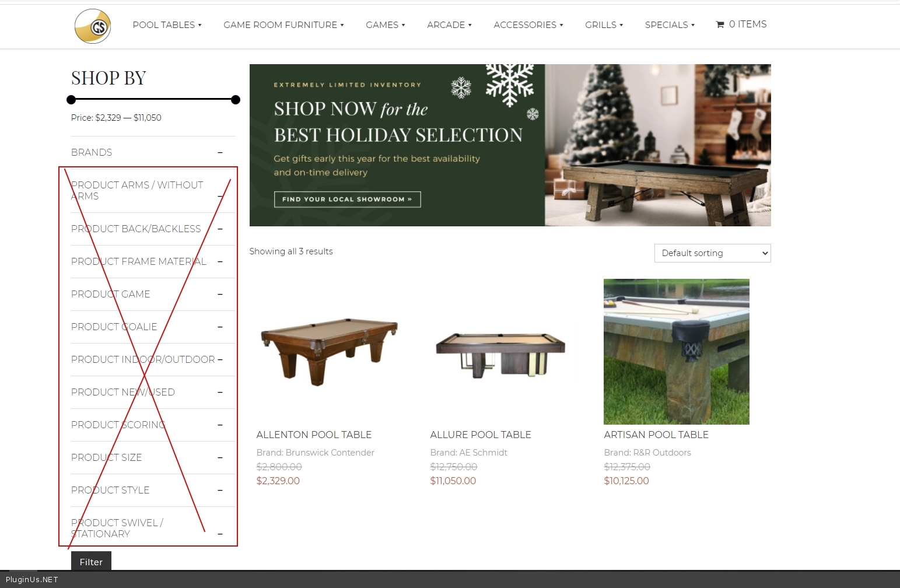
Task: Click the Allure sale price $11,050.00
Action: click(x=453, y=481)
